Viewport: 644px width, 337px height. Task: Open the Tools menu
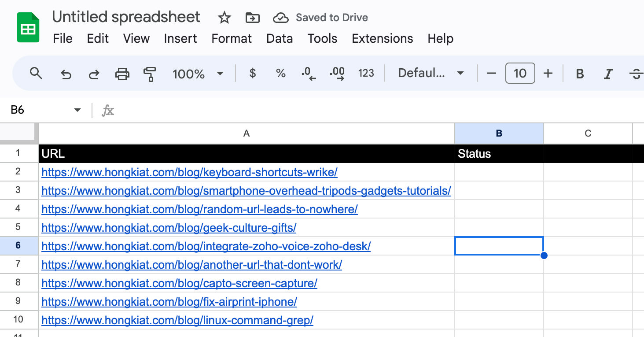322,39
